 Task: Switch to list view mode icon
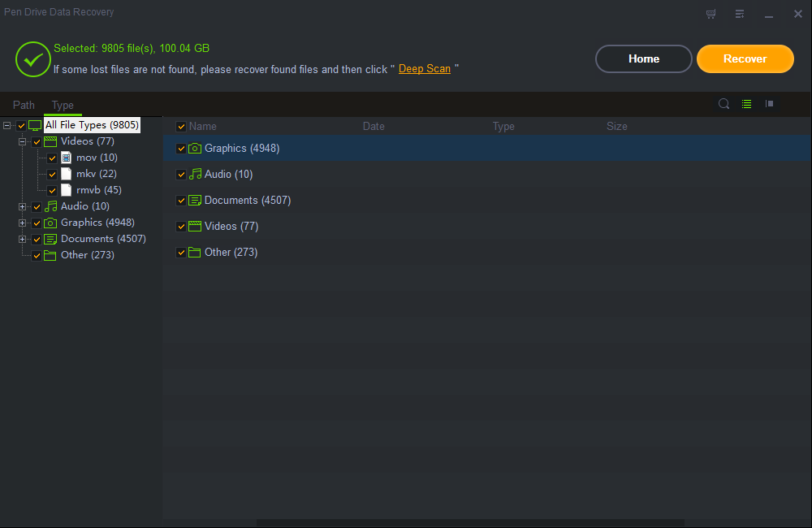(746, 104)
